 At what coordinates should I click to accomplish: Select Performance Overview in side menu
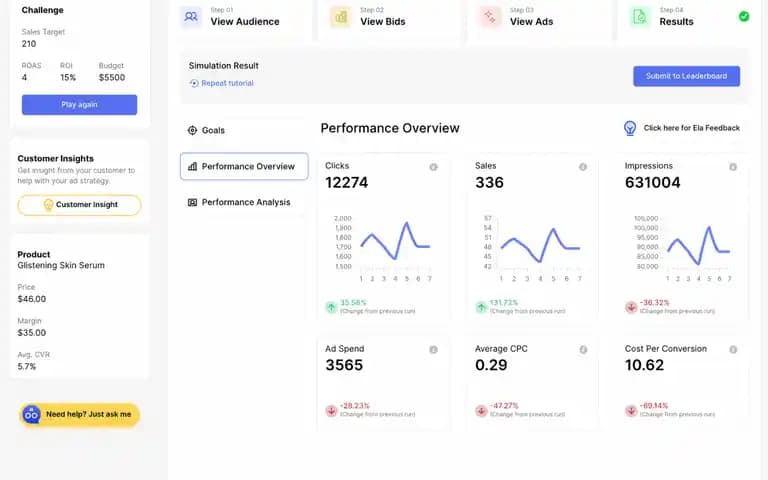[x=244, y=167]
